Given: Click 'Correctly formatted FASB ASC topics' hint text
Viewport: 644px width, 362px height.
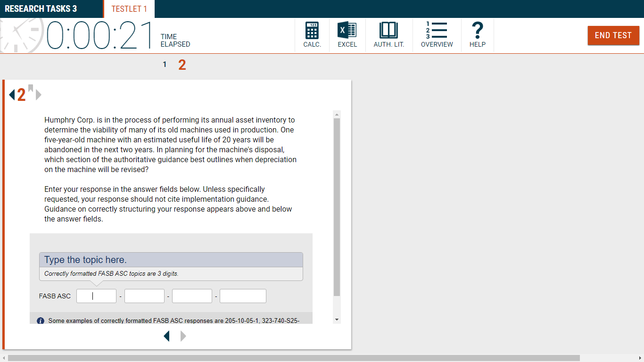Looking at the screenshot, I should click(111, 273).
